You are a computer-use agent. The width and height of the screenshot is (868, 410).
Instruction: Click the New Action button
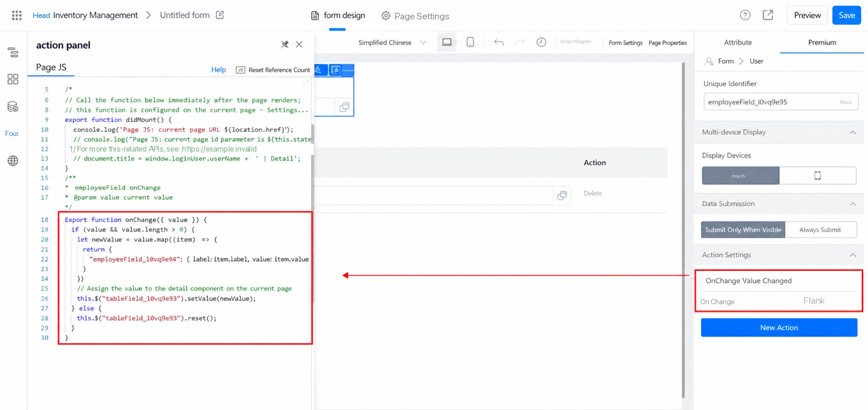click(x=779, y=327)
